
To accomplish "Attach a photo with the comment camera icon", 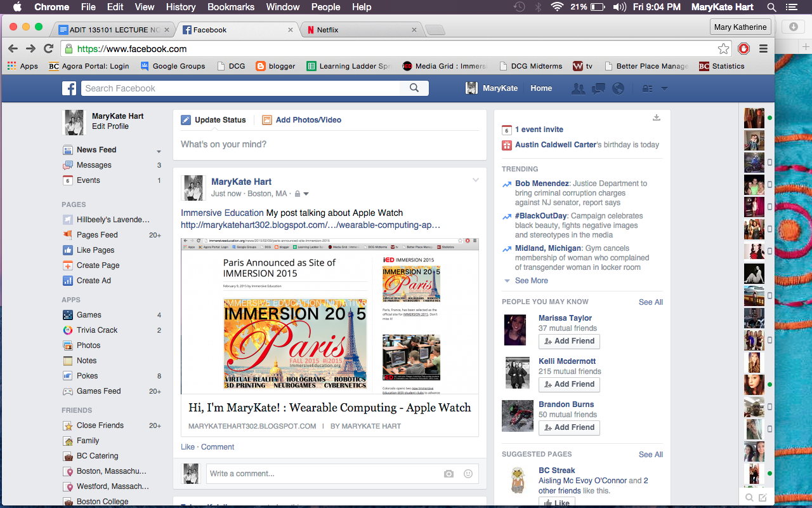I will point(449,474).
